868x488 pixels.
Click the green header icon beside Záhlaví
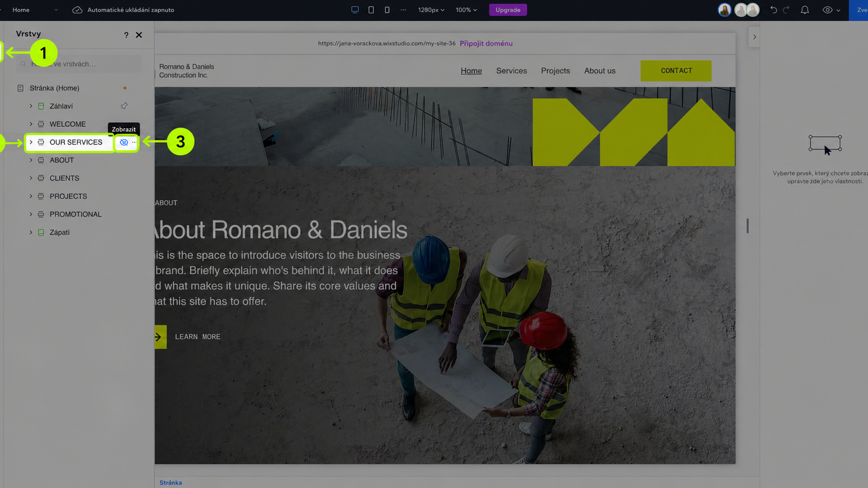tap(41, 106)
